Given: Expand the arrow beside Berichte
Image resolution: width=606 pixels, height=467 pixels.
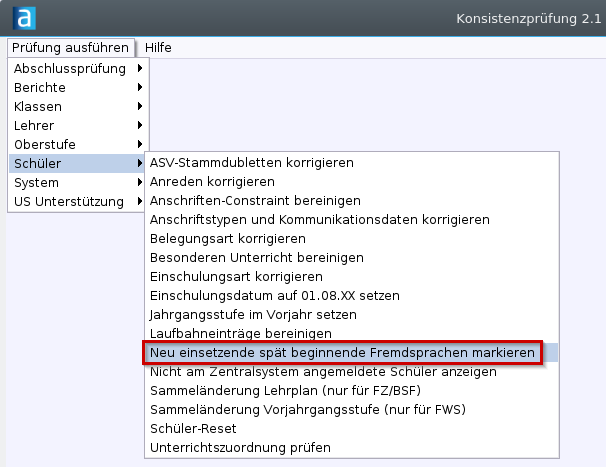Looking at the screenshot, I should pos(140,87).
